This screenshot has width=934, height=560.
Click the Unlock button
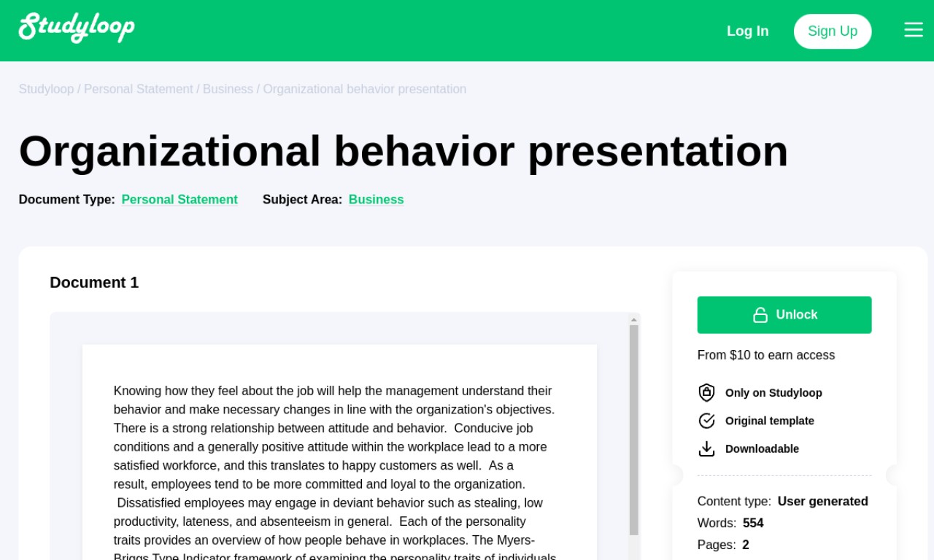coord(784,315)
